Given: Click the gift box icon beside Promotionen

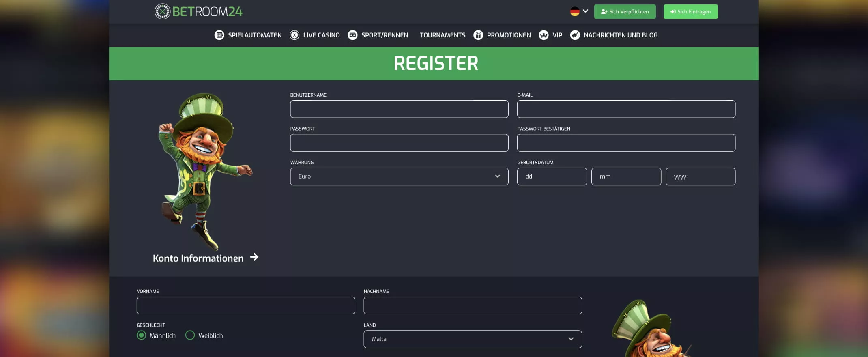Looking at the screenshot, I should [478, 35].
